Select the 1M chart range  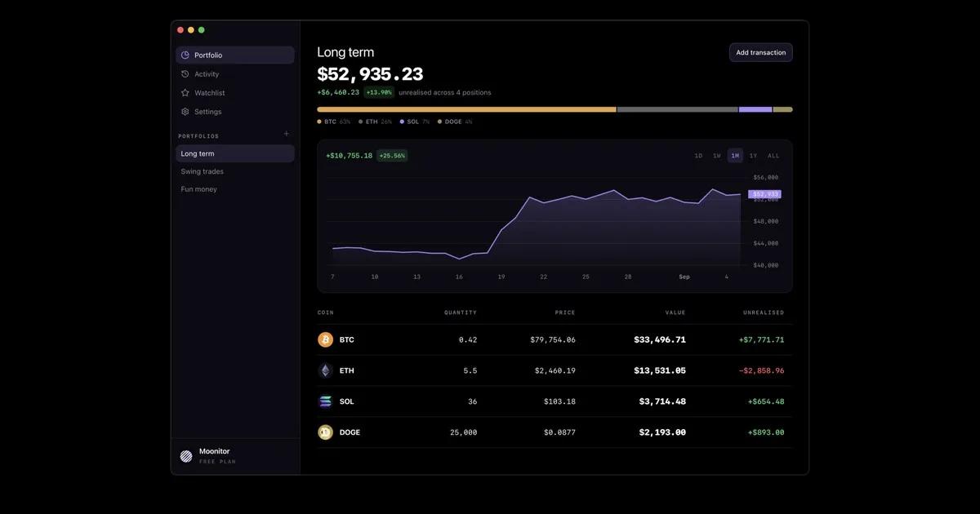point(735,156)
